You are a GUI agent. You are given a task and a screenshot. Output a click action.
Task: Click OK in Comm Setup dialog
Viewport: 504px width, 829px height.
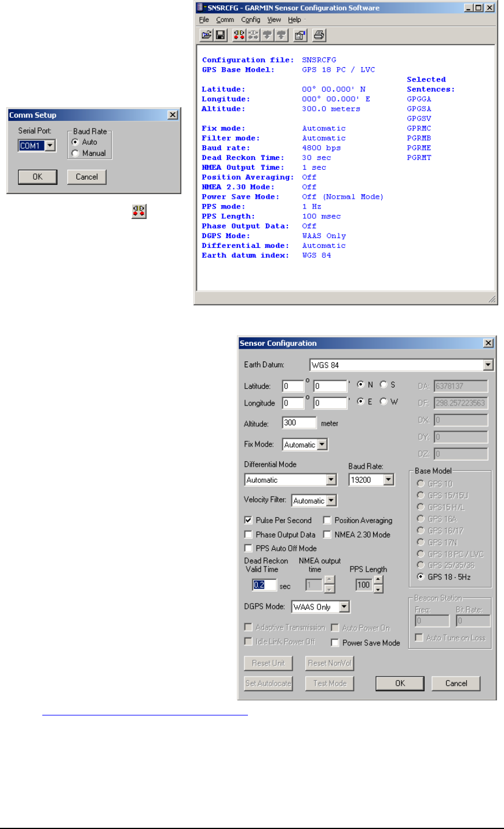[38, 177]
